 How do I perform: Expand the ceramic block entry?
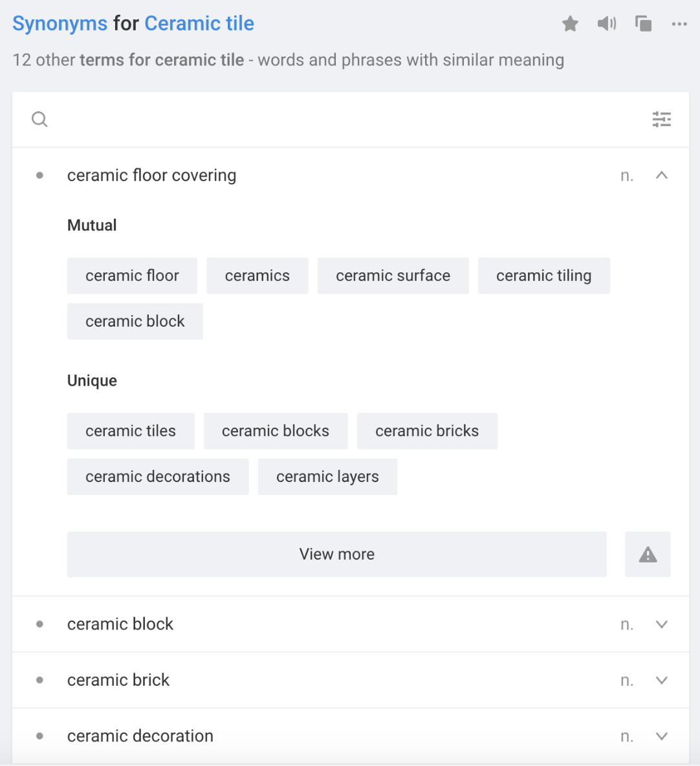[x=661, y=624]
